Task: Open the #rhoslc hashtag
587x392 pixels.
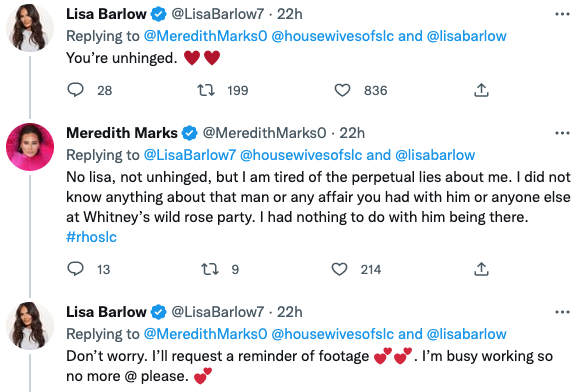Action: (91, 237)
